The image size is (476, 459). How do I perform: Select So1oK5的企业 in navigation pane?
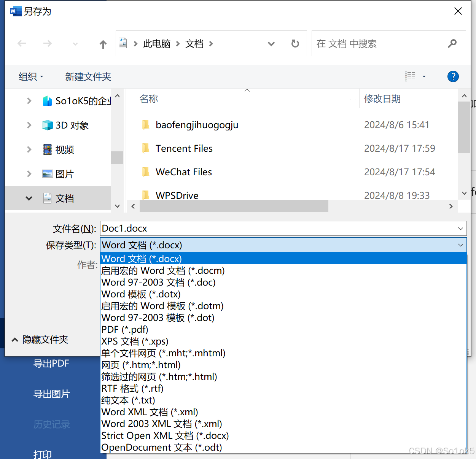pos(77,101)
